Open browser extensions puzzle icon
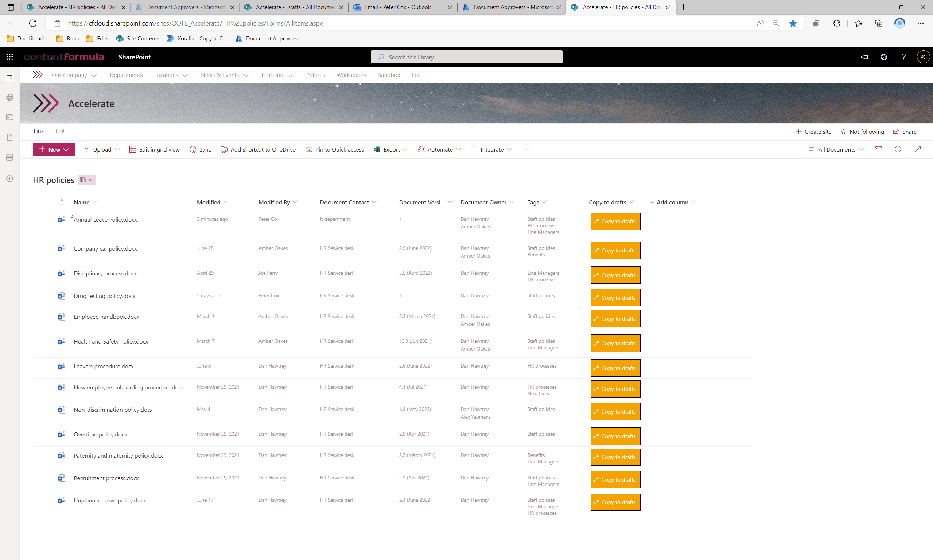Viewport: 933px width, 560px height. pyautogui.click(x=836, y=23)
